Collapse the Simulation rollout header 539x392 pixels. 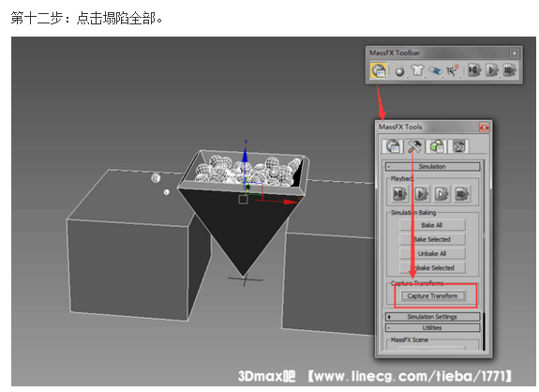point(432,166)
